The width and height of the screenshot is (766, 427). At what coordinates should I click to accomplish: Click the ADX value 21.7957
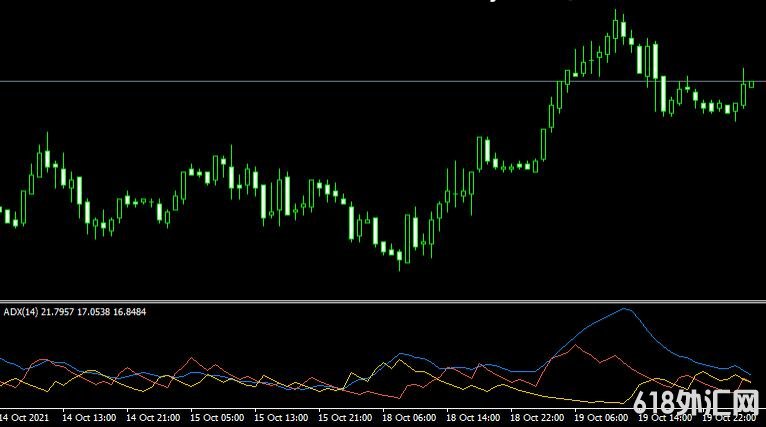[57, 312]
